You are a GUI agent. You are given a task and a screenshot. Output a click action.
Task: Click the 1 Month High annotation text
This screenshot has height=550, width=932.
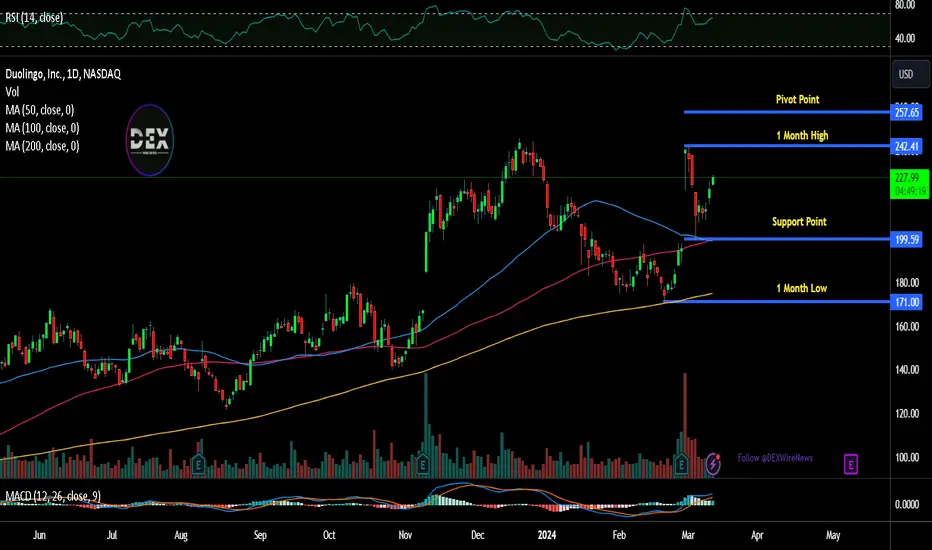(x=802, y=136)
